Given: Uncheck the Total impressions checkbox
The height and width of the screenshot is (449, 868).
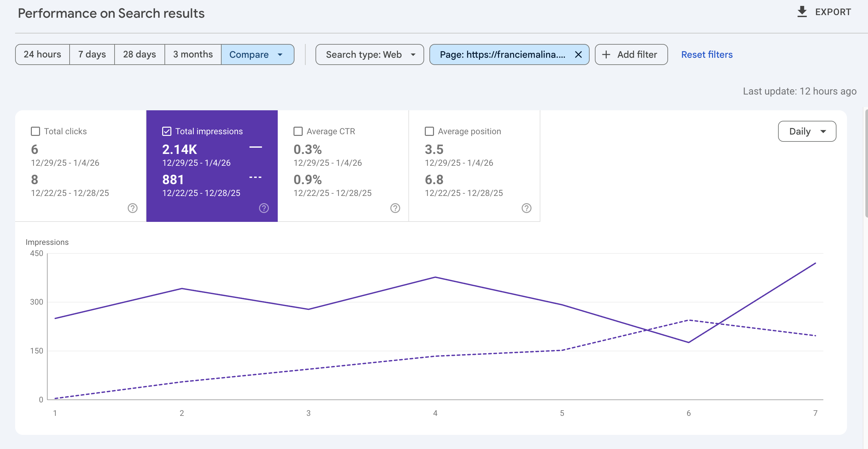Looking at the screenshot, I should 166,131.
